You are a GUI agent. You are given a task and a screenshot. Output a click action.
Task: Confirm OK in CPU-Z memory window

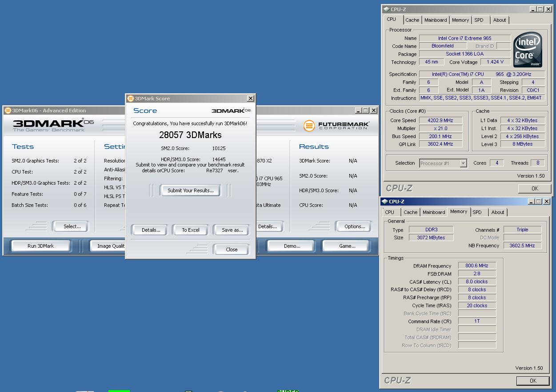[x=533, y=380]
